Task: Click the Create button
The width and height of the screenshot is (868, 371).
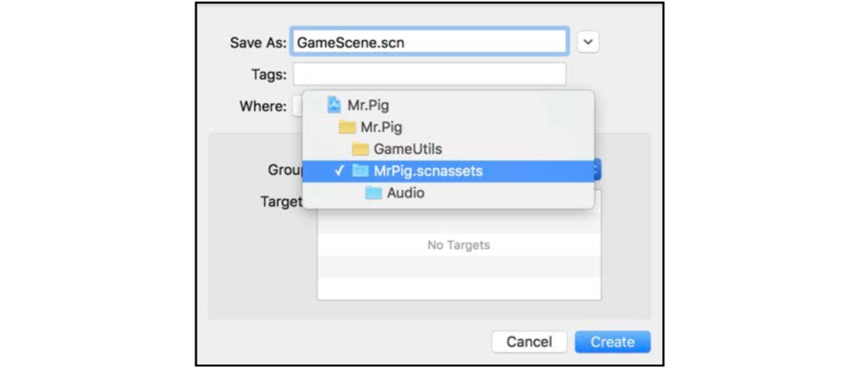Action: pos(613,342)
